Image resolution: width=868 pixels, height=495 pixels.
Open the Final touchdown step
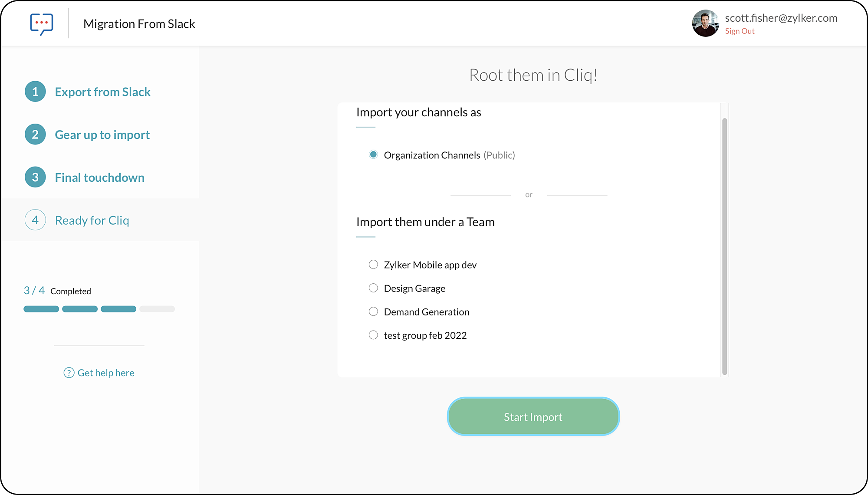(x=99, y=178)
